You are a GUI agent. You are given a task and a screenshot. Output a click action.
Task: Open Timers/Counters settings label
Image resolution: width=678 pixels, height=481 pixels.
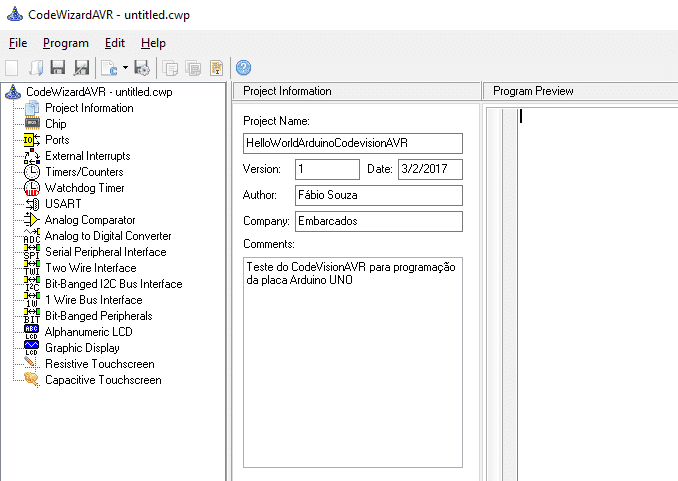pos(84,172)
